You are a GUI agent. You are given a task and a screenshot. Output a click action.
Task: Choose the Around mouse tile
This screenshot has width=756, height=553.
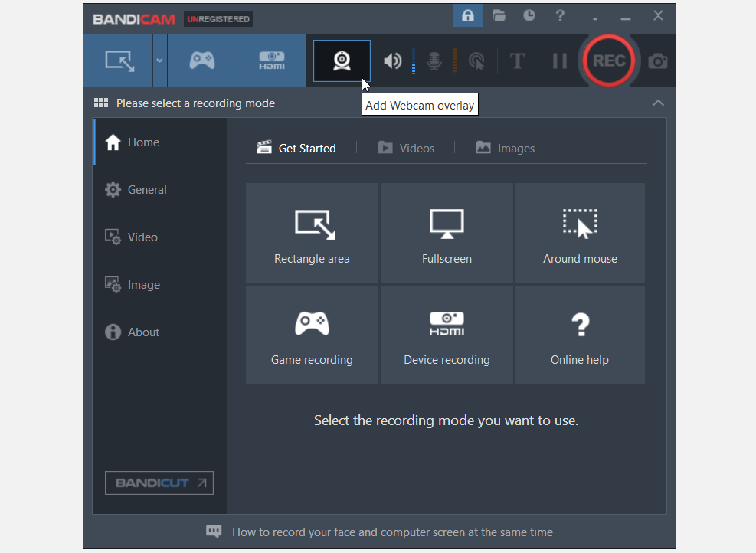click(x=580, y=233)
